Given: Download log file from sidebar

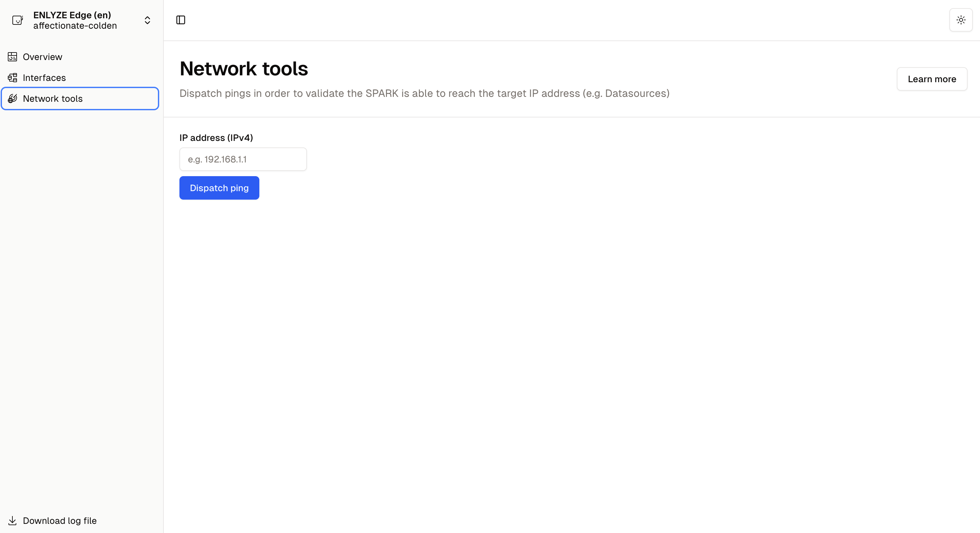Looking at the screenshot, I should coord(59,521).
